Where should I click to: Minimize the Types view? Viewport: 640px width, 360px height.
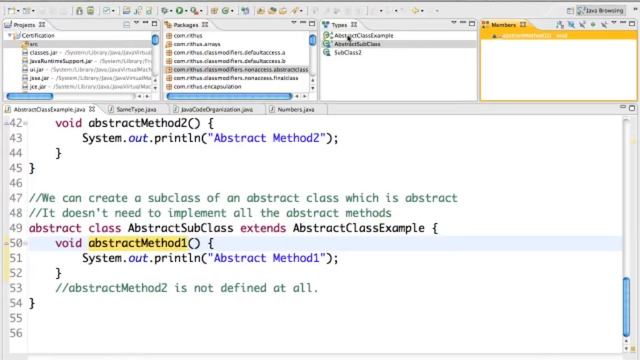click(463, 23)
